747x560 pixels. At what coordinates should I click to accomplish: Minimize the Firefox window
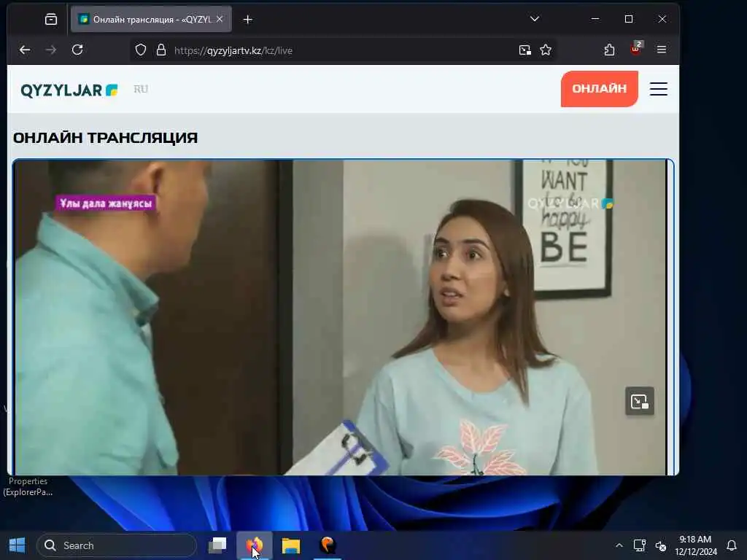click(x=595, y=19)
